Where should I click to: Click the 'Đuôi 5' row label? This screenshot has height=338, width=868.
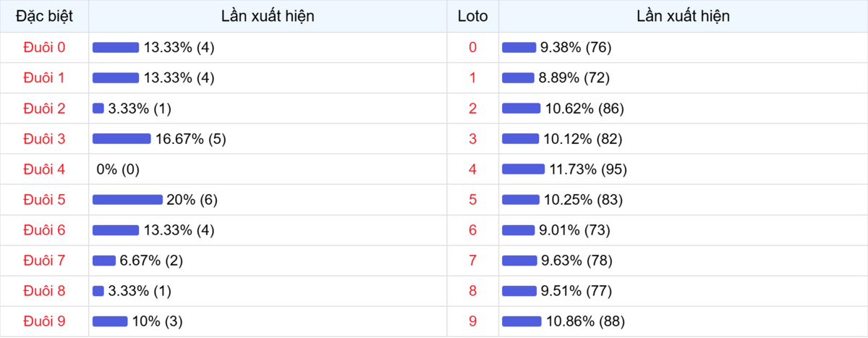click(x=44, y=200)
